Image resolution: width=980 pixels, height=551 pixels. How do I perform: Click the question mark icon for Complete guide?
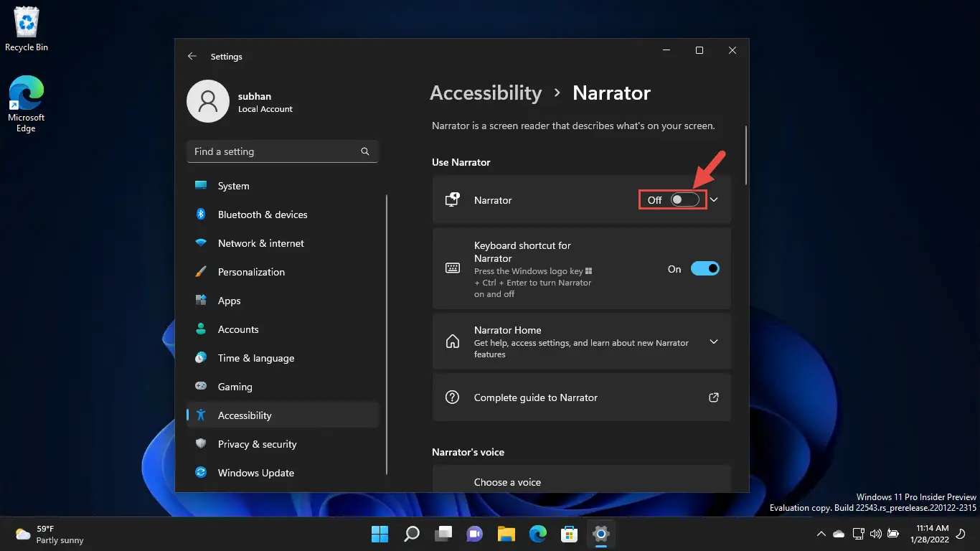tap(453, 397)
